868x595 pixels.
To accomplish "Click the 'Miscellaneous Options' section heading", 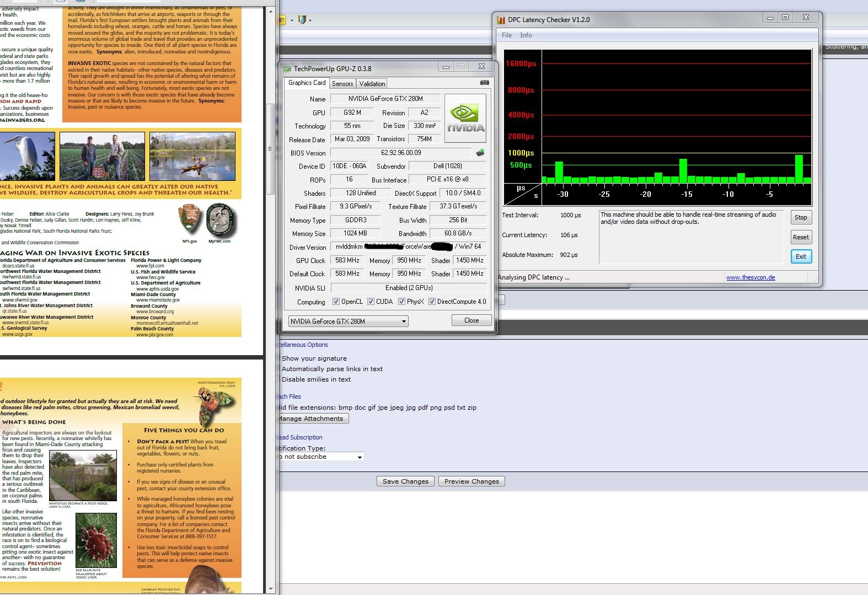I will [303, 345].
